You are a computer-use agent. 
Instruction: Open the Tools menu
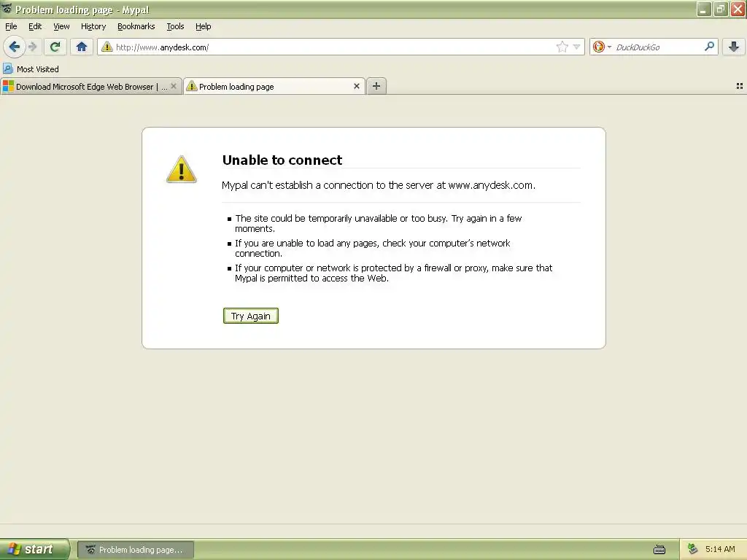coord(175,26)
